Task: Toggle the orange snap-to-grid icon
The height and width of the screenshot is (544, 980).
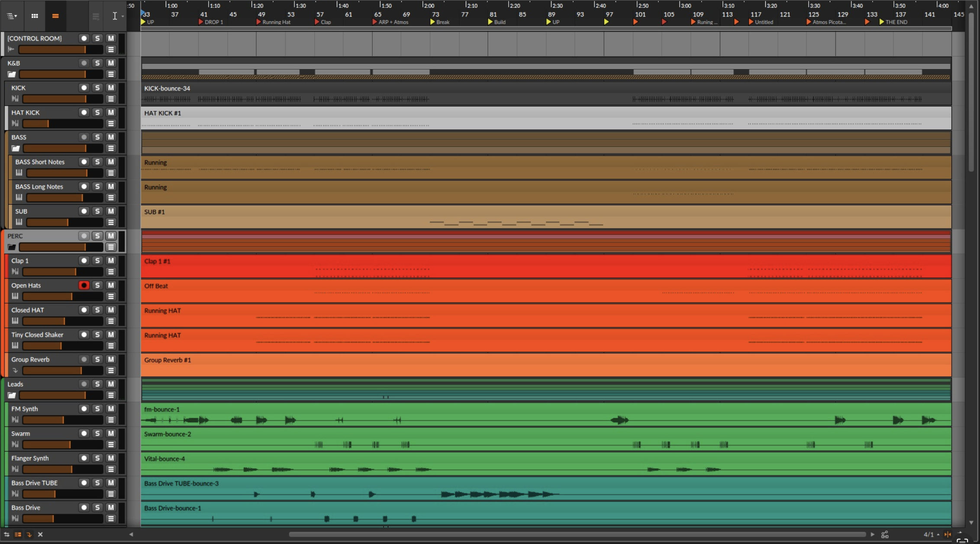Action: pyautogui.click(x=948, y=534)
